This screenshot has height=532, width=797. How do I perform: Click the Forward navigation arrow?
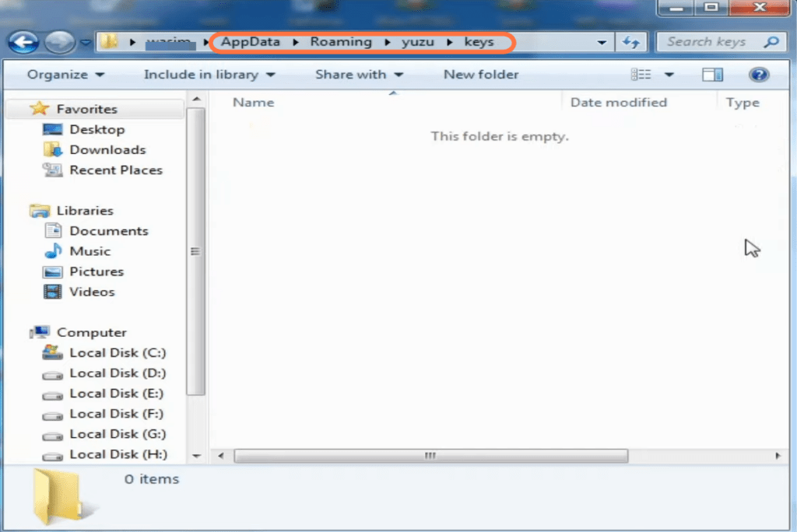pyautogui.click(x=59, y=42)
